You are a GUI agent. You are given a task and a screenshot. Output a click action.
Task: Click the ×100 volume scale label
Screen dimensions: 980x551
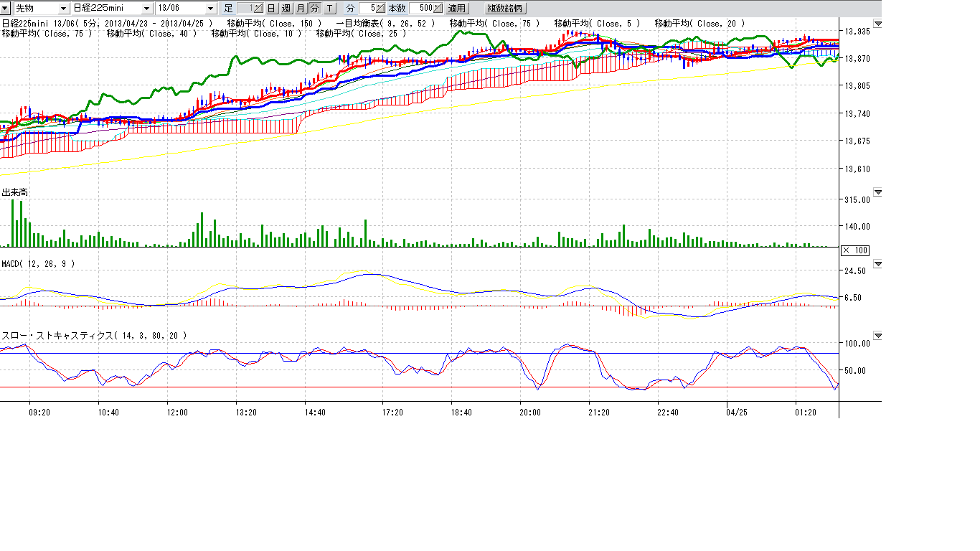[x=855, y=250]
